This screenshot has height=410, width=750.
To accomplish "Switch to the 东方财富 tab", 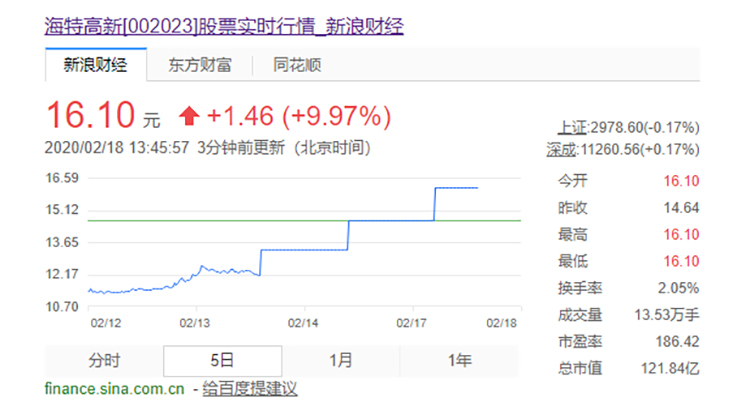I will [x=199, y=65].
